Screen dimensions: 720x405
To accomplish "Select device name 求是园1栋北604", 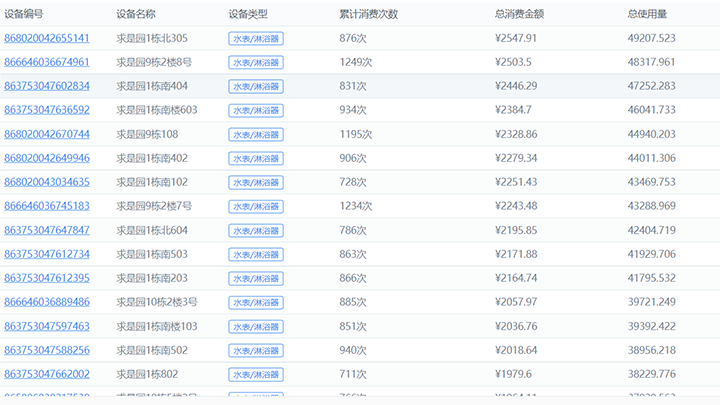I will point(152,230).
